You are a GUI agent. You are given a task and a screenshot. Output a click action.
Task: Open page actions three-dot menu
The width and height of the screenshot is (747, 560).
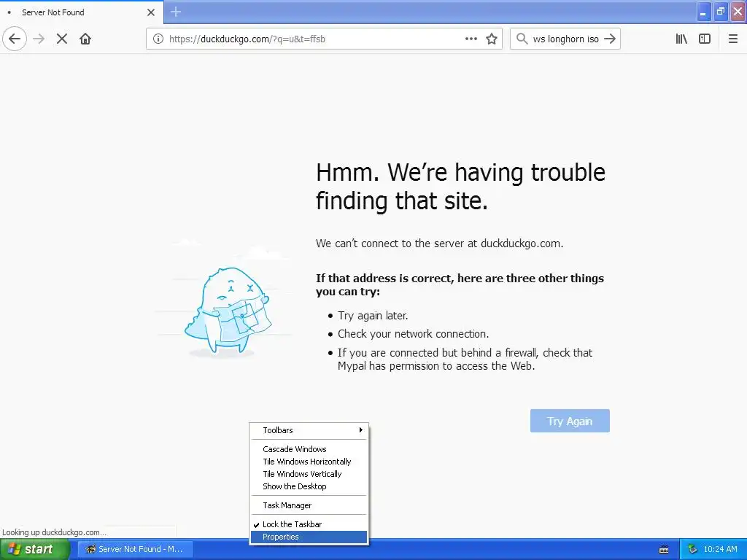click(471, 39)
